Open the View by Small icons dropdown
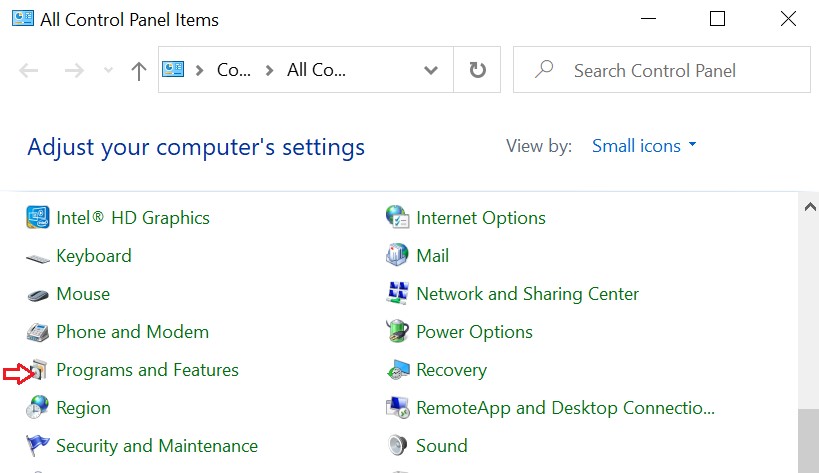 644,146
